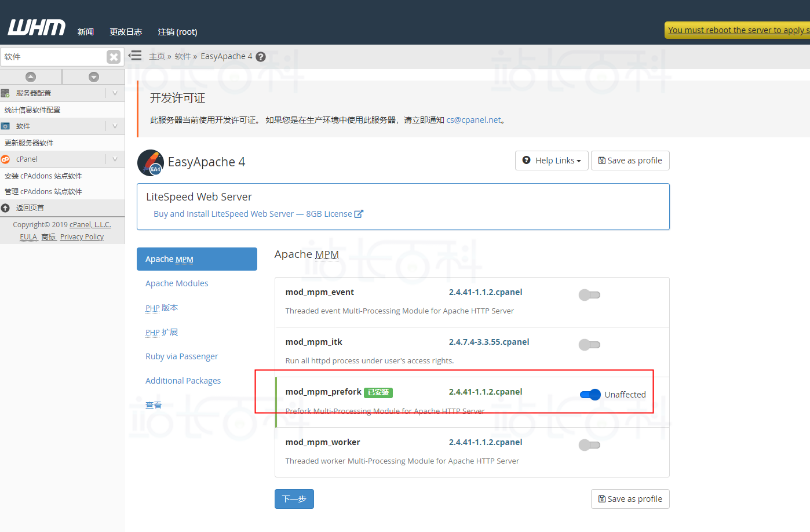The height and width of the screenshot is (532, 810).
Task: Enable the mod_mpm_event toggle
Action: (589, 295)
